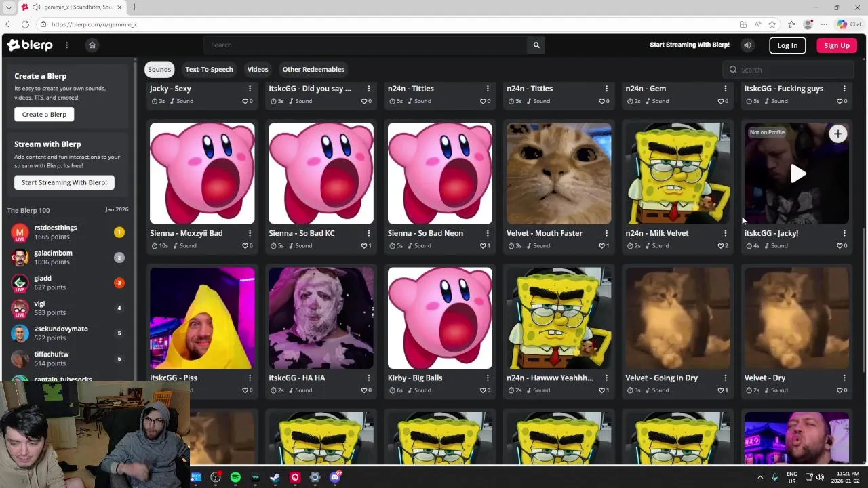This screenshot has width=868, height=488.
Task: Open options for Velvet - Mouth Faster
Action: coord(606,233)
